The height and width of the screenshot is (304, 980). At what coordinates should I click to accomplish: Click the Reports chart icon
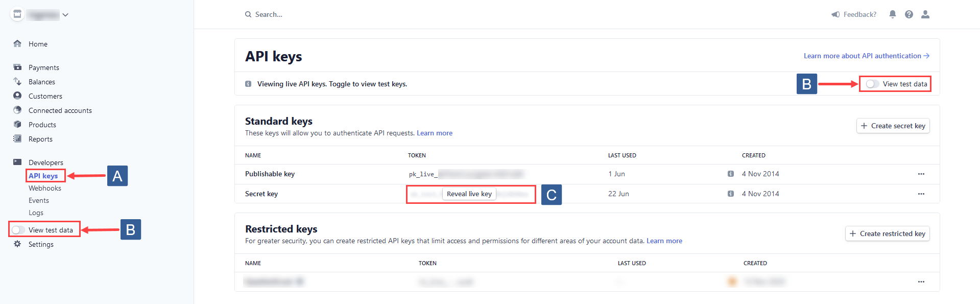(17, 138)
